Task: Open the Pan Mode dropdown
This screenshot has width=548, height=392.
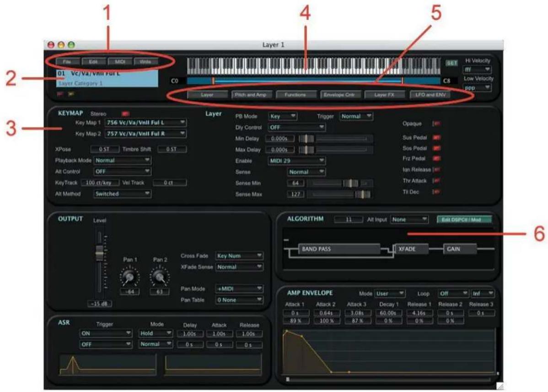Action: (x=239, y=289)
